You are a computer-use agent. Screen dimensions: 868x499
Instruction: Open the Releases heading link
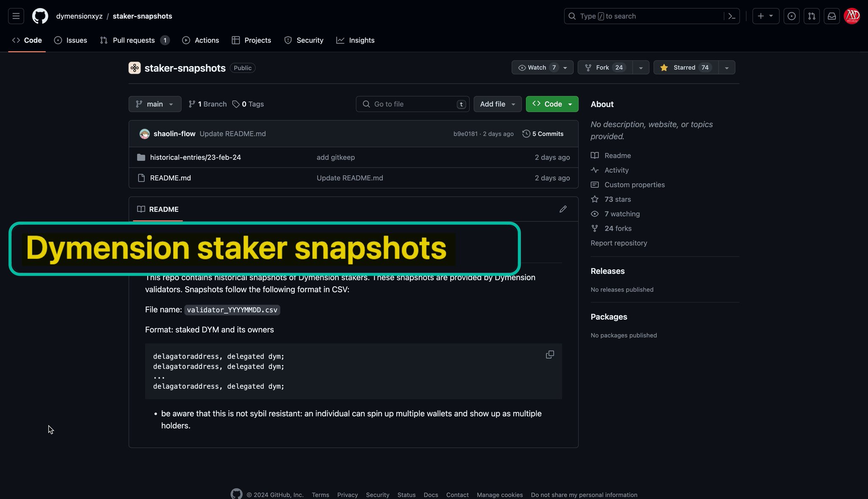click(x=607, y=271)
